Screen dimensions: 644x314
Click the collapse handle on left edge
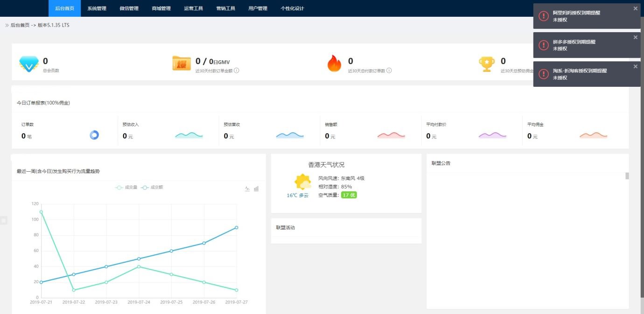pyautogui.click(x=3, y=220)
